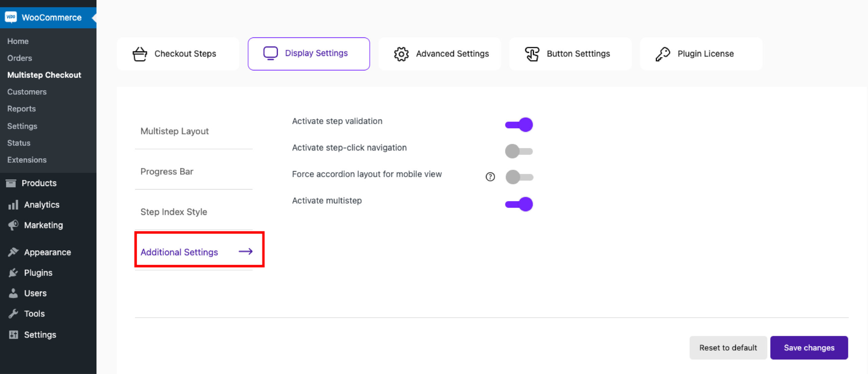This screenshot has height=374, width=868.
Task: Click the Advanced Settings gear icon
Action: pos(401,54)
